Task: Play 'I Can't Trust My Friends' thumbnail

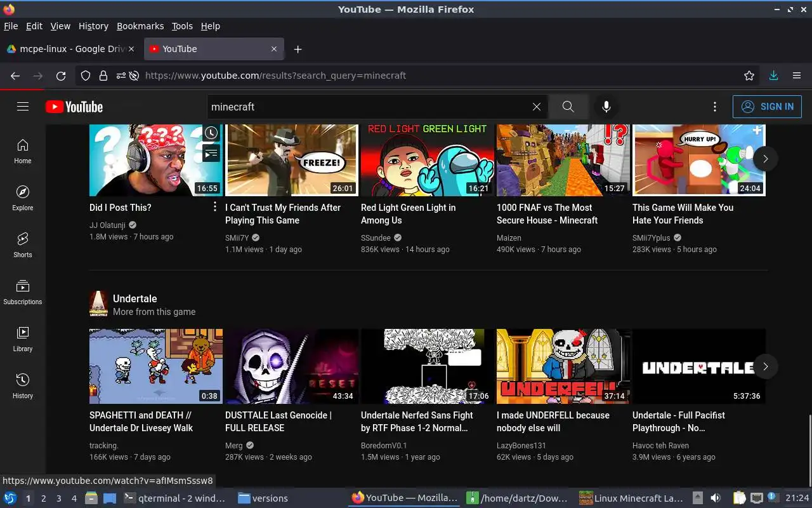Action: pos(292,160)
